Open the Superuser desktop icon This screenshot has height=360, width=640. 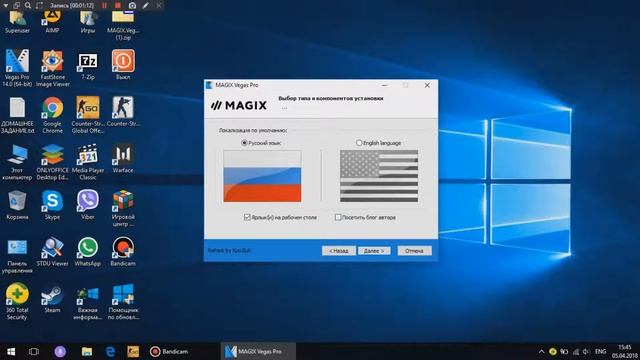tap(17, 22)
